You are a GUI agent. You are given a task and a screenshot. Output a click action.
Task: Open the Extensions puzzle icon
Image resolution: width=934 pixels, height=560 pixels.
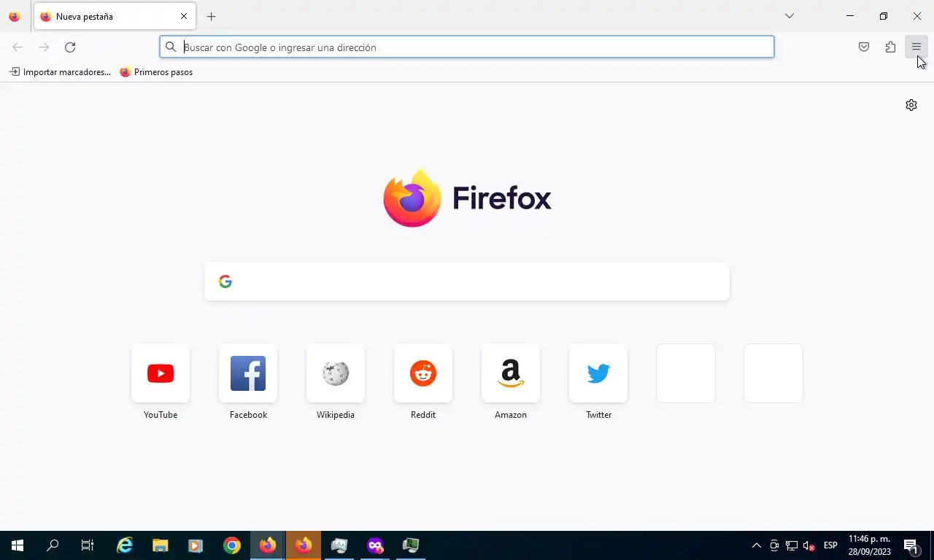(890, 47)
